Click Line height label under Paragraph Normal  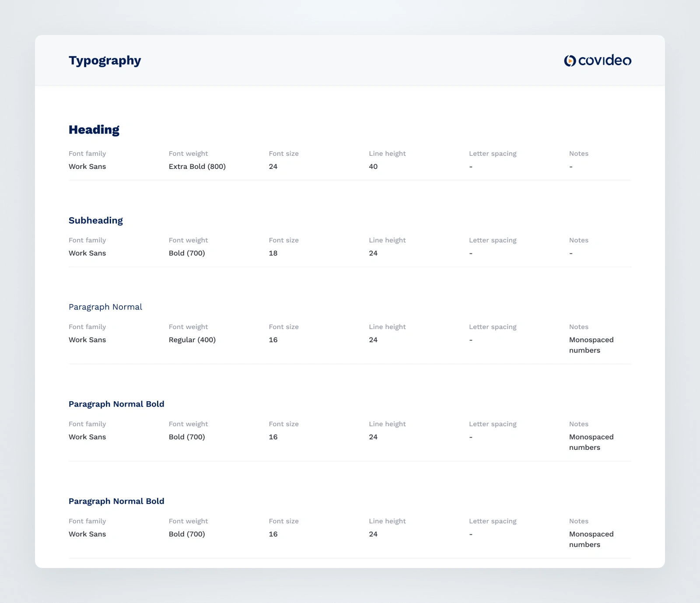[x=387, y=327]
